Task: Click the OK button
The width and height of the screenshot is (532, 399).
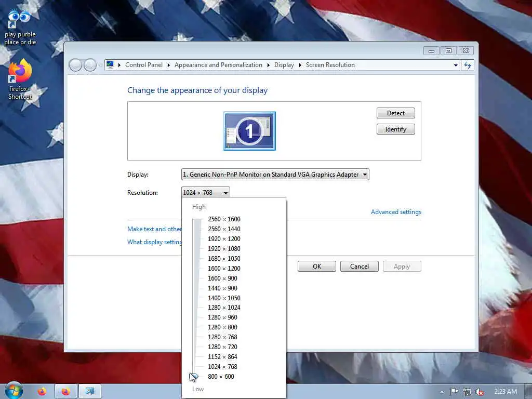Action: [x=317, y=267]
